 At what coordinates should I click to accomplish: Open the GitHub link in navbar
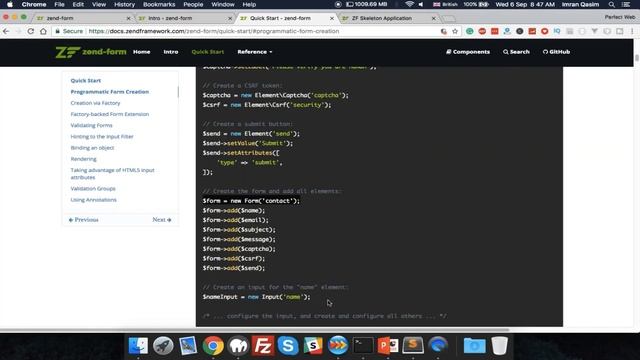point(556,52)
